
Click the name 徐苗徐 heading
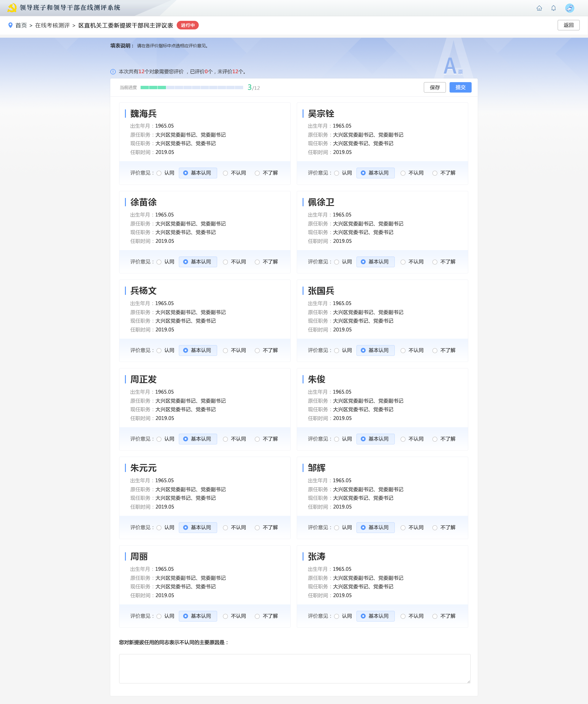pos(143,202)
